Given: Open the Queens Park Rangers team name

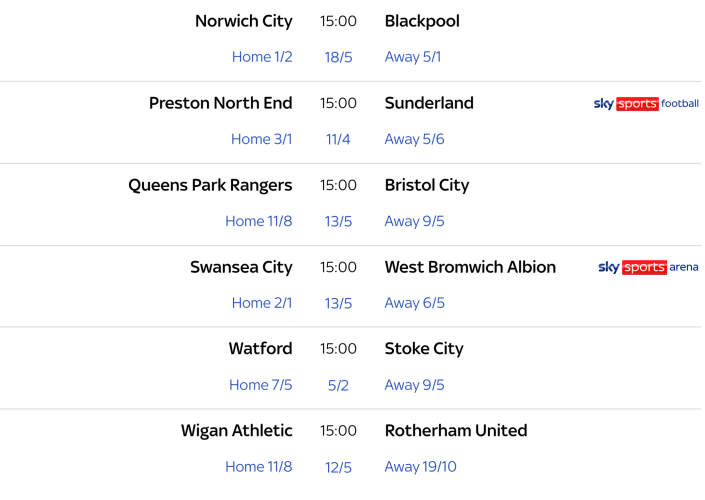Looking at the screenshot, I should click(210, 185).
